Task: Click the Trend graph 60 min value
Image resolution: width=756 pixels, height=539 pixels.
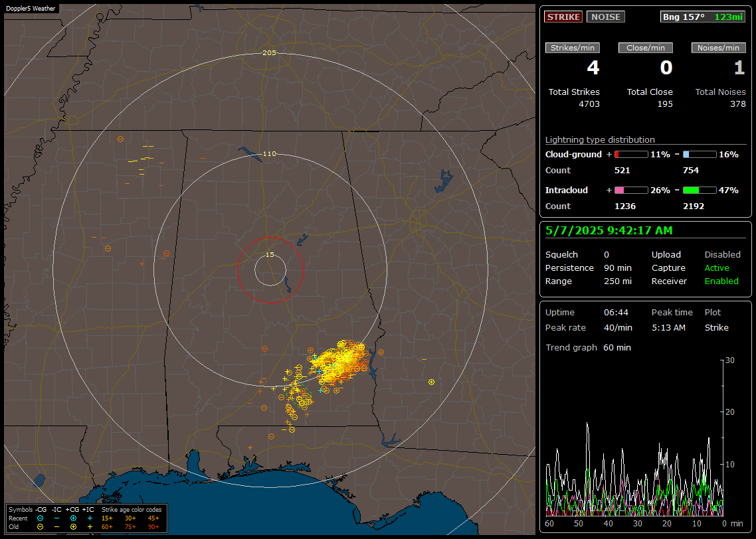Action: 617,348
